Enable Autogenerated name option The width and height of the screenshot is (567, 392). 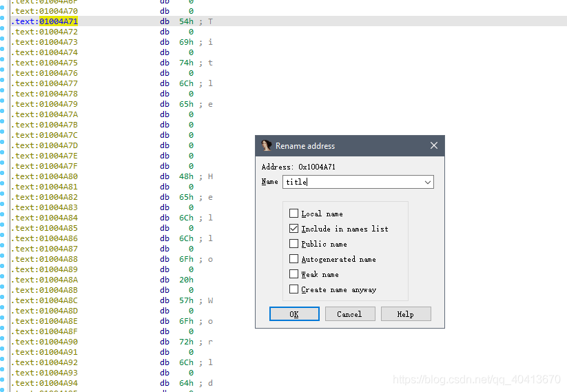coord(294,259)
